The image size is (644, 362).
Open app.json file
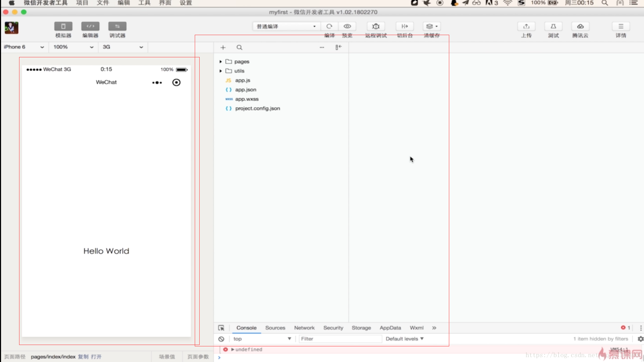click(241, 90)
